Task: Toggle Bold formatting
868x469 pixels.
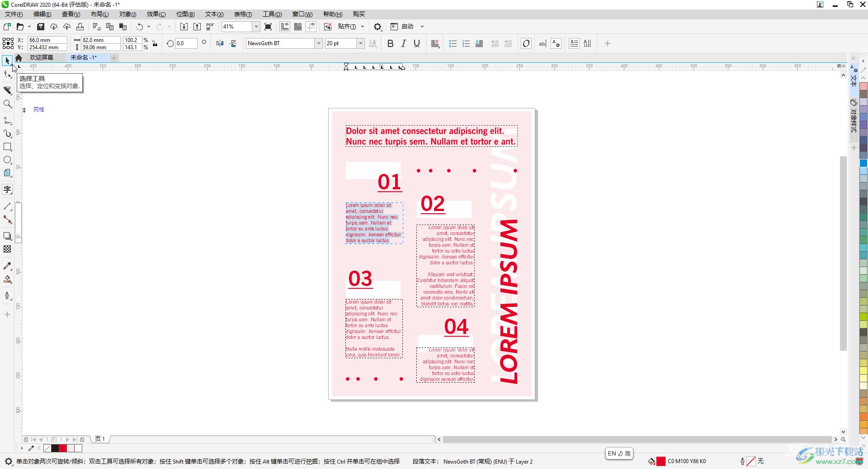Action: (x=391, y=43)
